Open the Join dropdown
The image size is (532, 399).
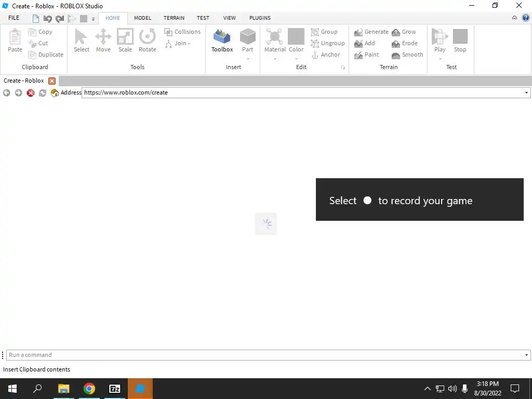pos(178,43)
